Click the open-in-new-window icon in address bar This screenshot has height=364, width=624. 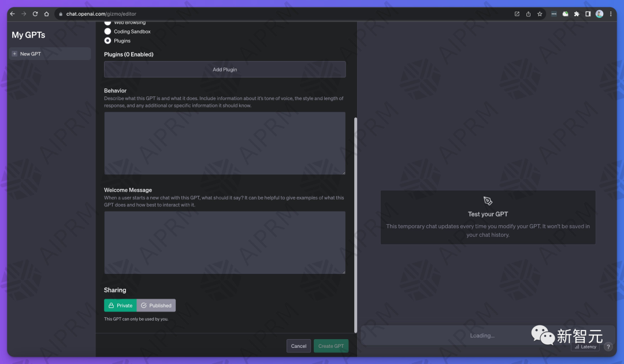517,14
